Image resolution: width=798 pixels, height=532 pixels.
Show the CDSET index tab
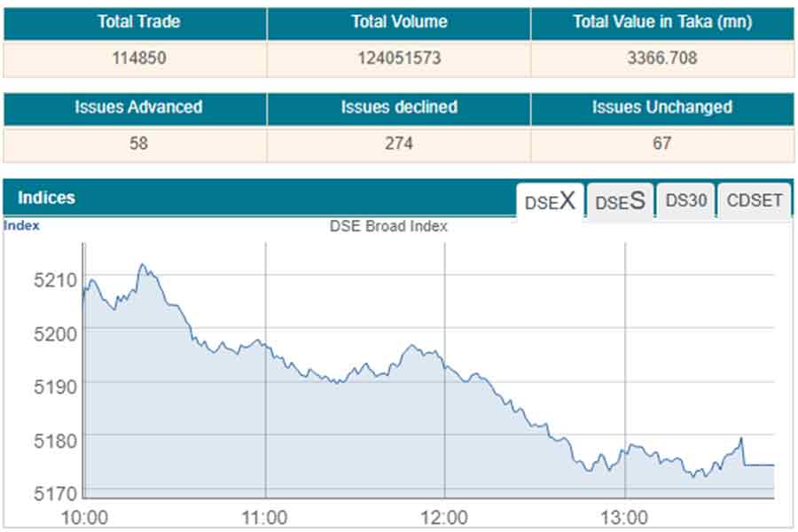pyautogui.click(x=755, y=200)
